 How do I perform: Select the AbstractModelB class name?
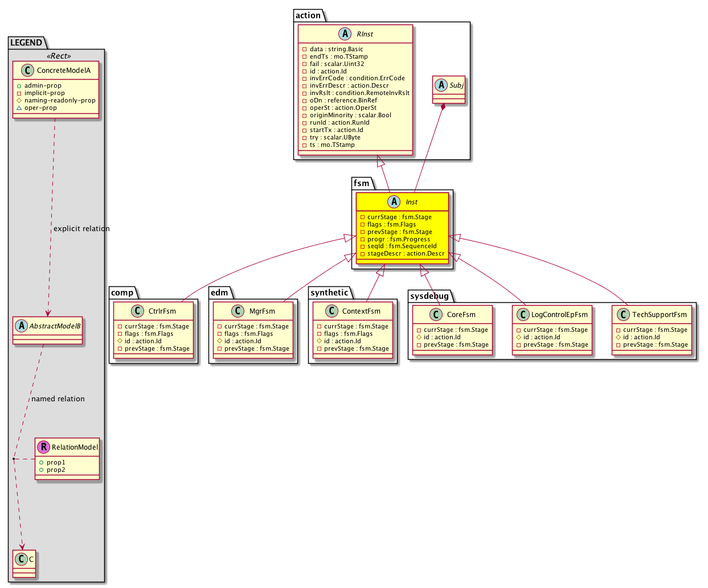[x=55, y=326]
